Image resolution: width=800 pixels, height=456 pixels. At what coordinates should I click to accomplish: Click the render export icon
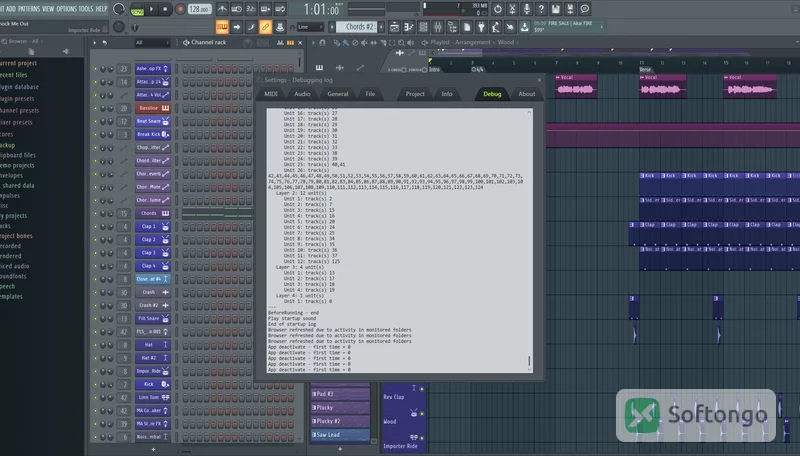pyautogui.click(x=570, y=9)
